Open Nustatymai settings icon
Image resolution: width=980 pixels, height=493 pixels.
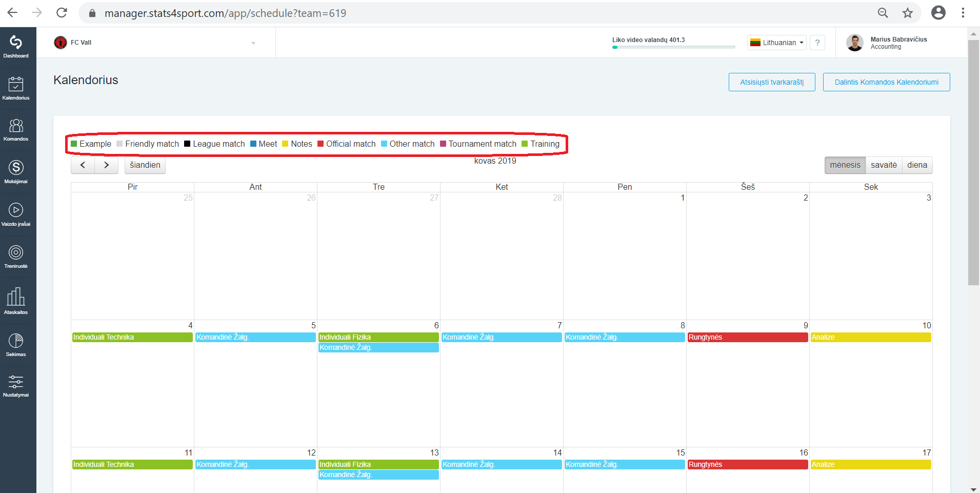(16, 386)
